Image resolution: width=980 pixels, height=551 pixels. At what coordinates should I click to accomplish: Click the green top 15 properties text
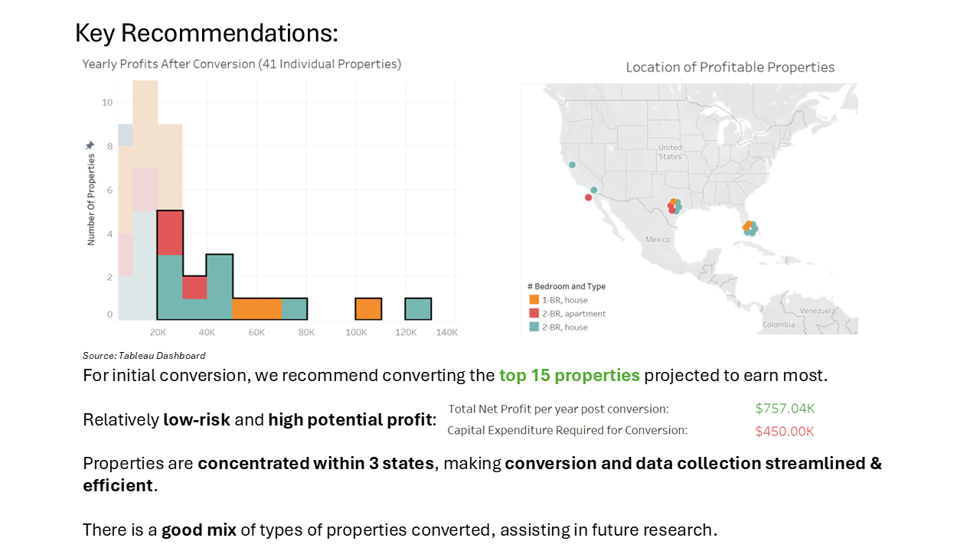pyautogui.click(x=570, y=376)
